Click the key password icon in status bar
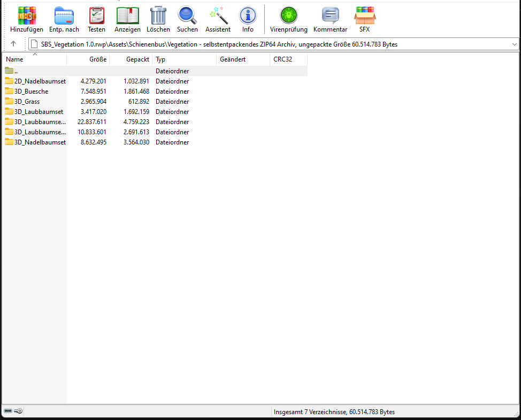Viewport: 521px width, 420px height. coord(18,411)
